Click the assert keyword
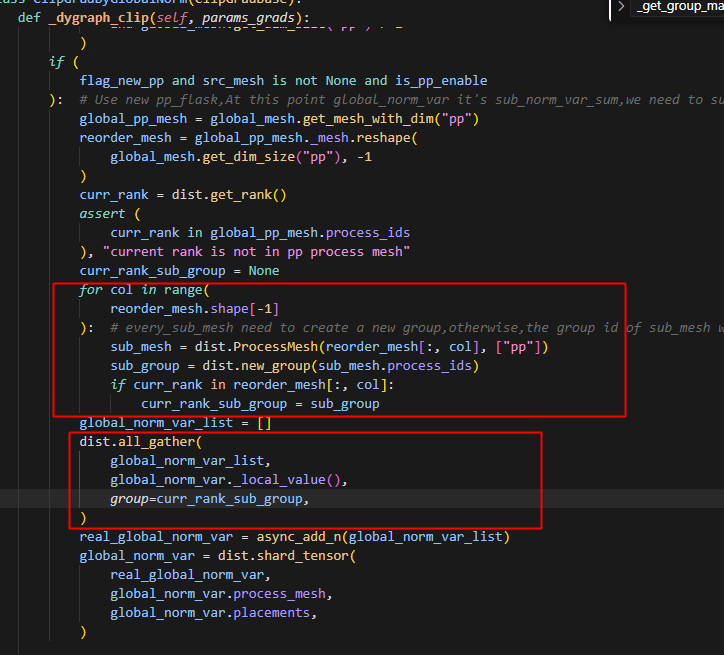Screen dimensions: 724x655 [x=103, y=214]
